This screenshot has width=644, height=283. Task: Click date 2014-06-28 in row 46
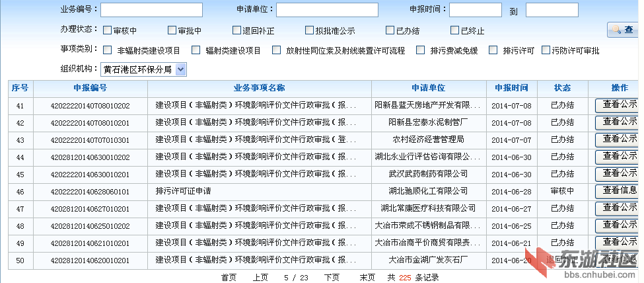pos(511,192)
